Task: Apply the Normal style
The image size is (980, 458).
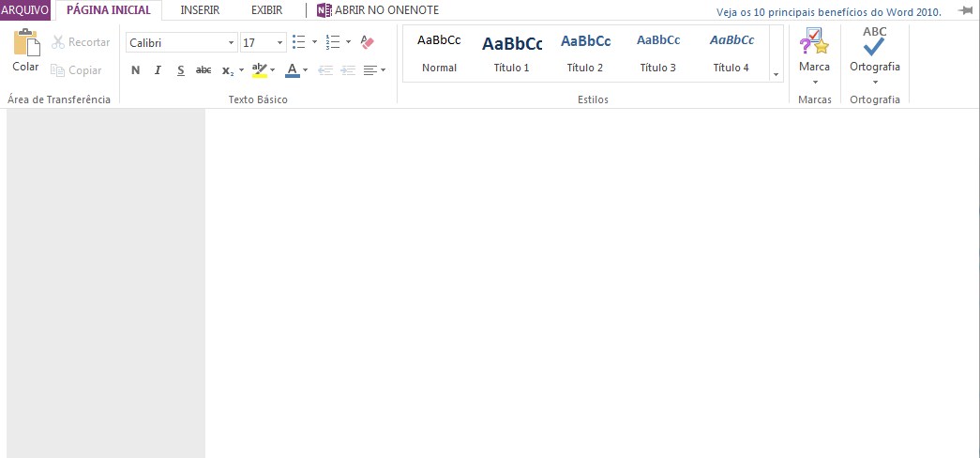Action: point(440,53)
